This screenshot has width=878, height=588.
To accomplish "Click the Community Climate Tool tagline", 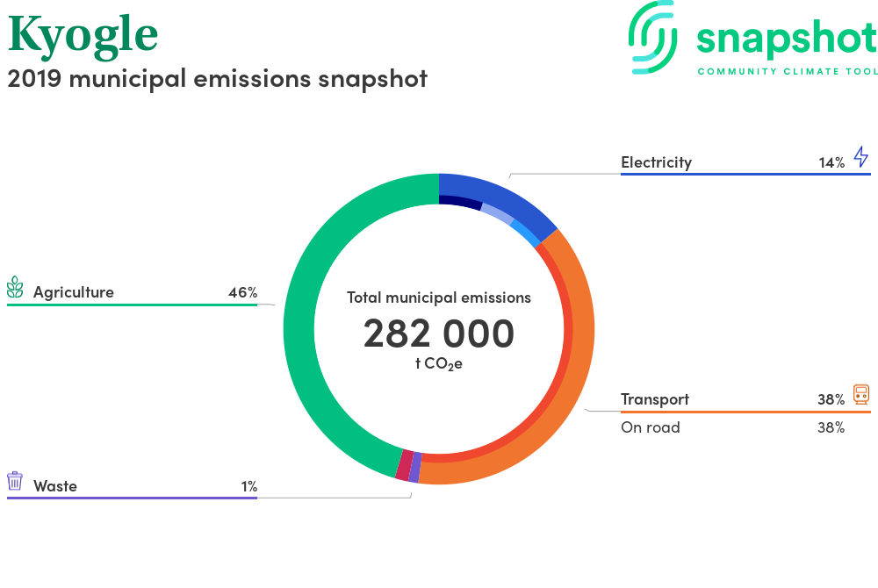I will tap(788, 71).
